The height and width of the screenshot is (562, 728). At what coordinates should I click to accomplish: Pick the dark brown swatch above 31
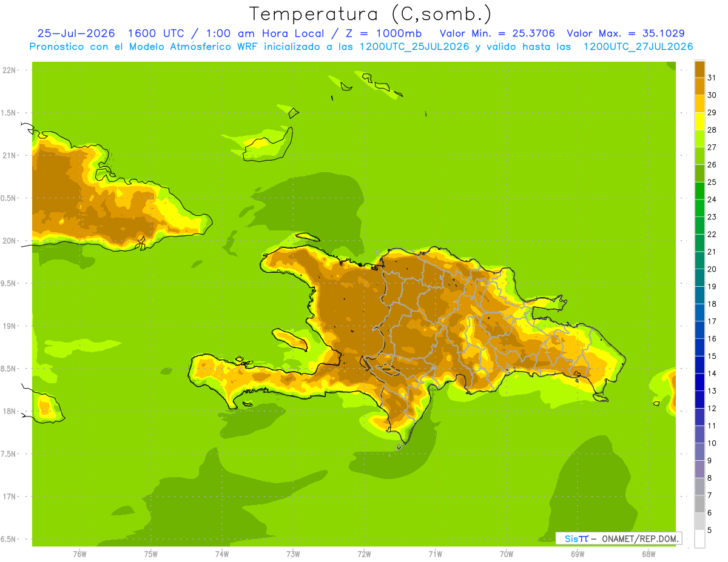coord(699,69)
